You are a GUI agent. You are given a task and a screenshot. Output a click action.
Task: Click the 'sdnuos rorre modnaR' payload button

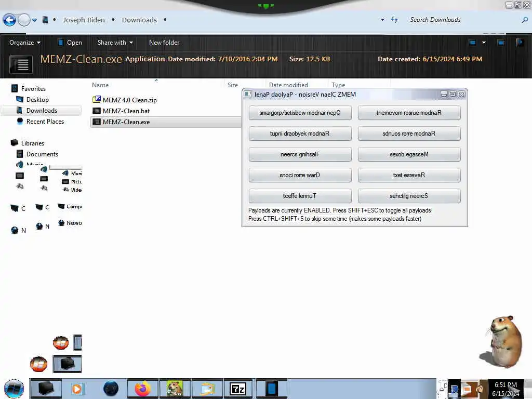pos(409,134)
